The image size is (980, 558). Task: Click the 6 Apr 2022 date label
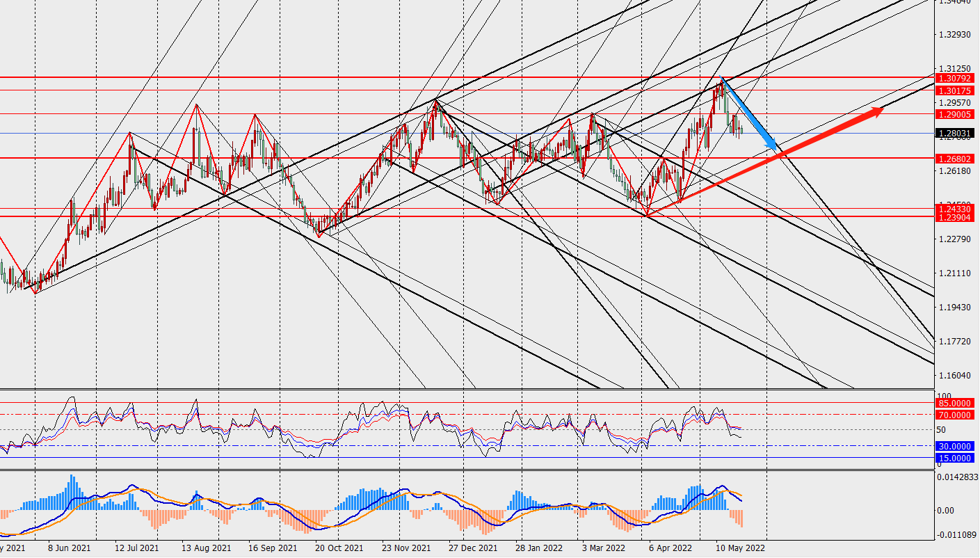tap(670, 548)
